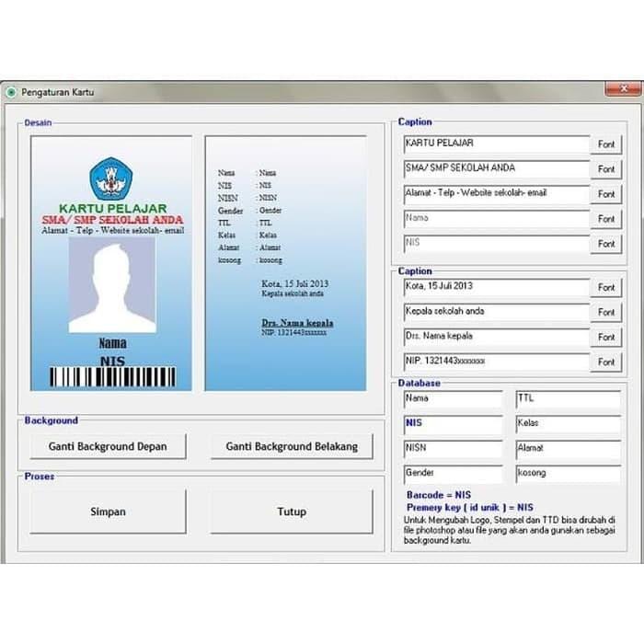Click the back side card preview
The height and width of the screenshot is (644, 644).
285,263
